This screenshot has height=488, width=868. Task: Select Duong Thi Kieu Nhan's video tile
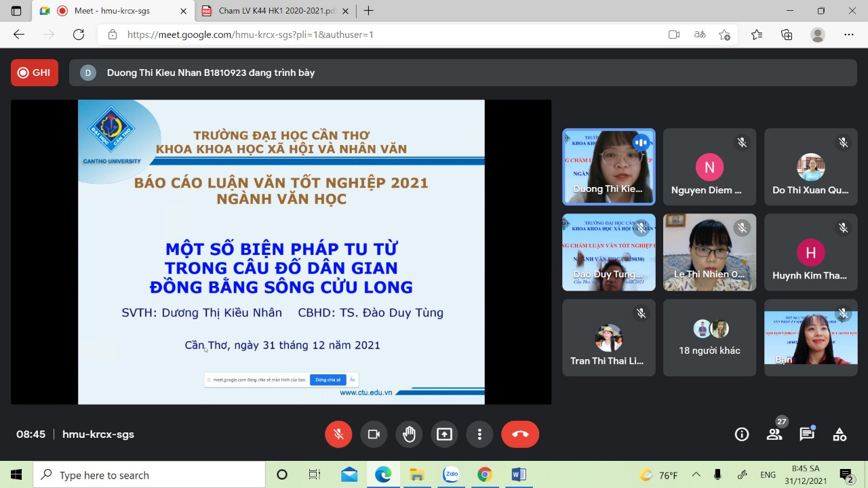pos(608,167)
